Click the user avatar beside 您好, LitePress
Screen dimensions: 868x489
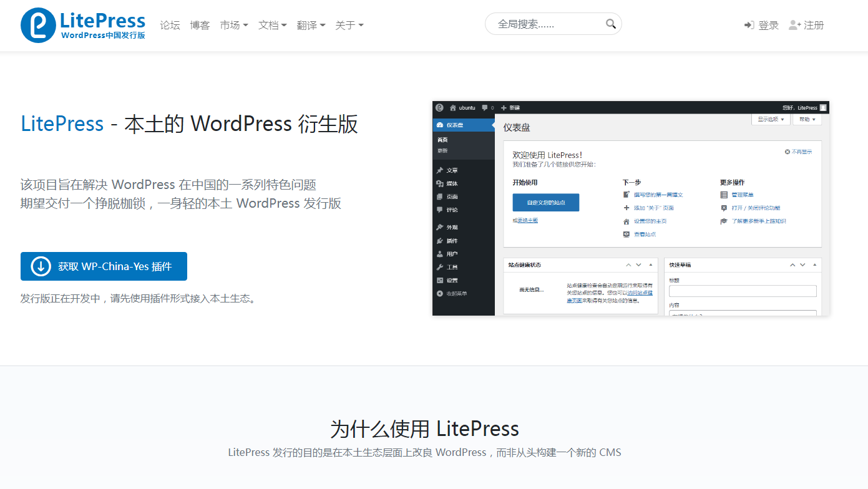click(x=823, y=107)
